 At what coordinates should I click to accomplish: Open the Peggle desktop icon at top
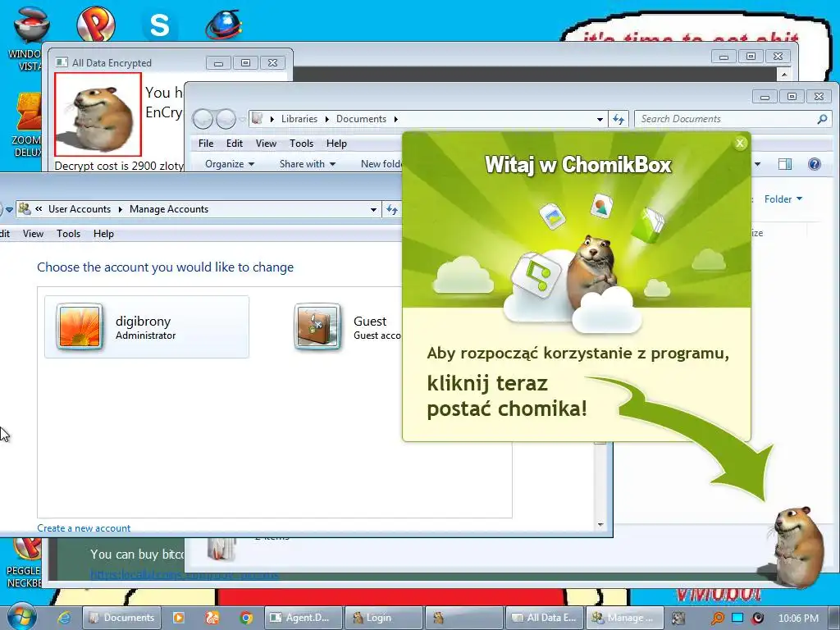(x=95, y=24)
